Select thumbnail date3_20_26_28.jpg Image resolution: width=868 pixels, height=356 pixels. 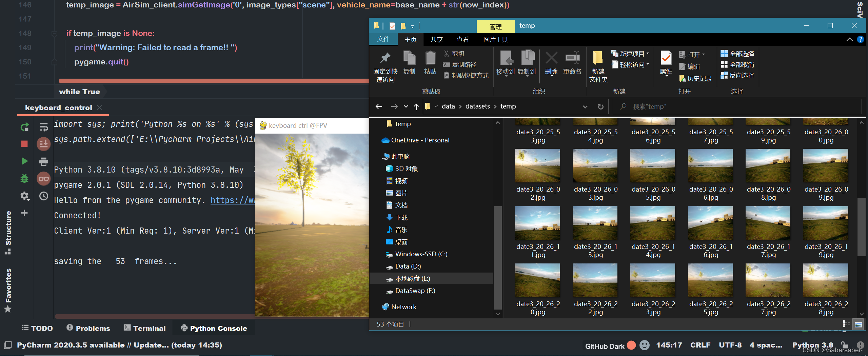pos(826,290)
